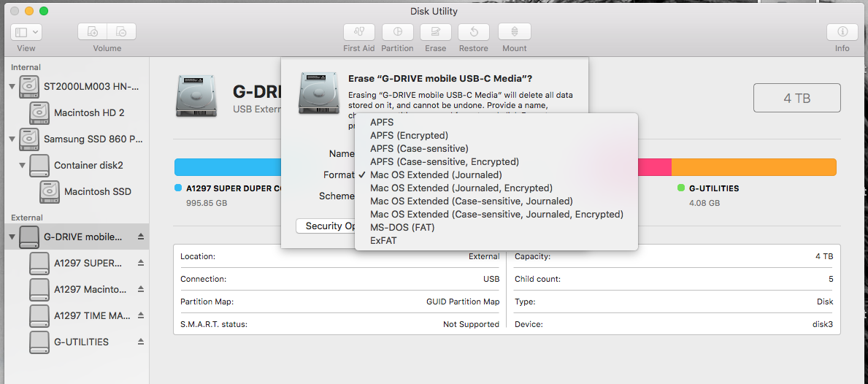Click the Child count value 5
Viewport: 868px width, 384px height.
click(x=830, y=279)
